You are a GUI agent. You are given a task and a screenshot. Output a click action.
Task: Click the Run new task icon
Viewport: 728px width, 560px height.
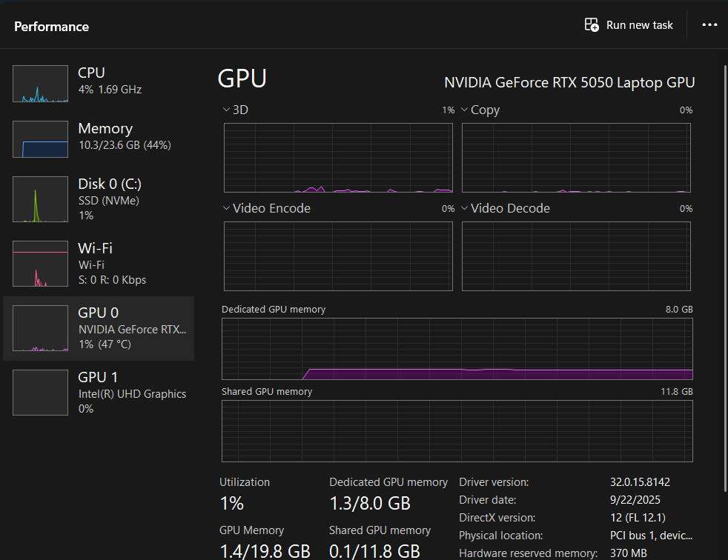point(592,25)
